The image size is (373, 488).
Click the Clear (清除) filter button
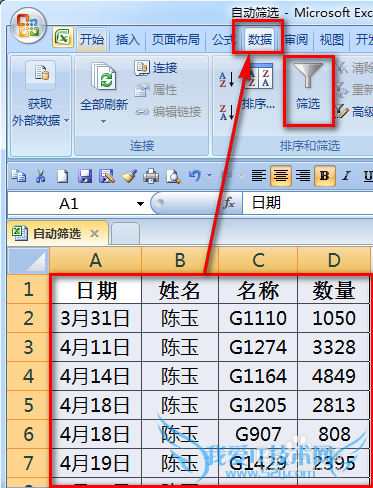coord(354,68)
